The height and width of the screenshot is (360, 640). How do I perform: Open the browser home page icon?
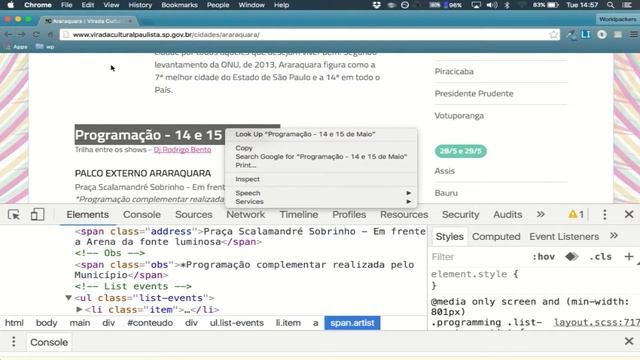50,35
